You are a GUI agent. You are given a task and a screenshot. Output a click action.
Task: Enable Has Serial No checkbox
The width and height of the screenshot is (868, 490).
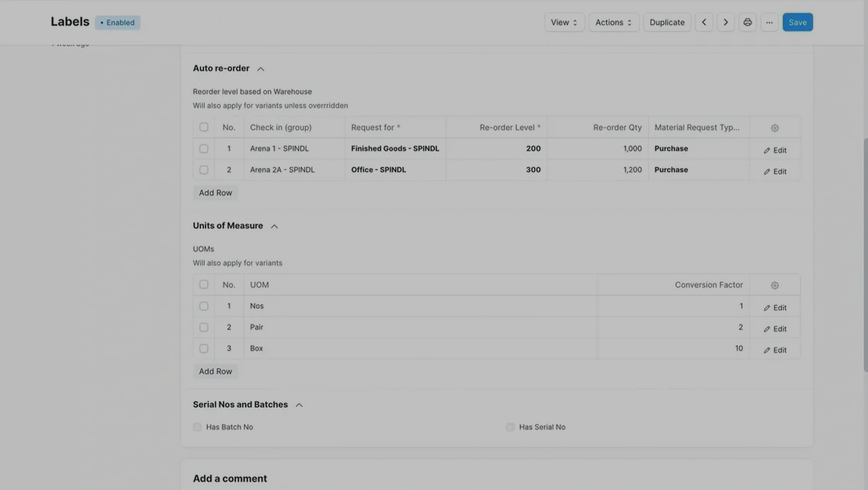(x=510, y=427)
